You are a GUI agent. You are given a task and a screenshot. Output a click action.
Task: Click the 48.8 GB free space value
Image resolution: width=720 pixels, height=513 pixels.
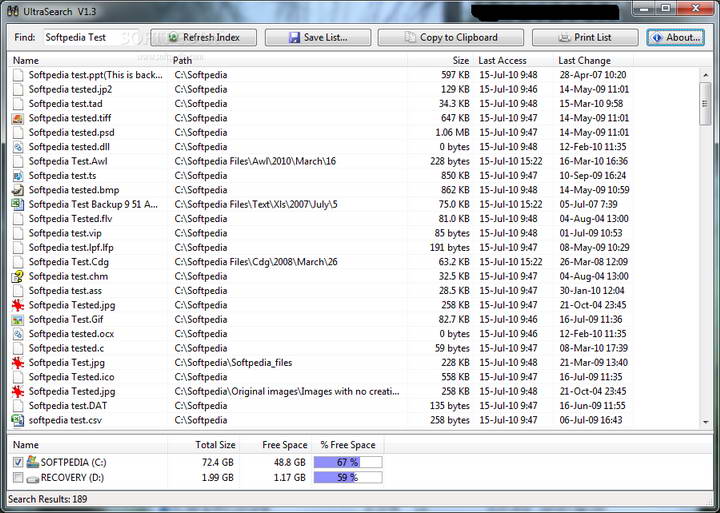click(290, 462)
